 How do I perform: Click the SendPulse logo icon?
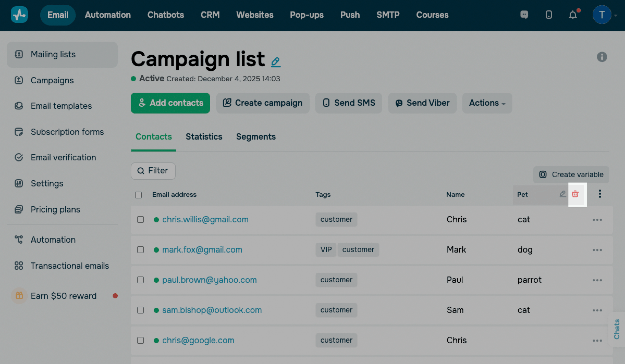tap(19, 15)
